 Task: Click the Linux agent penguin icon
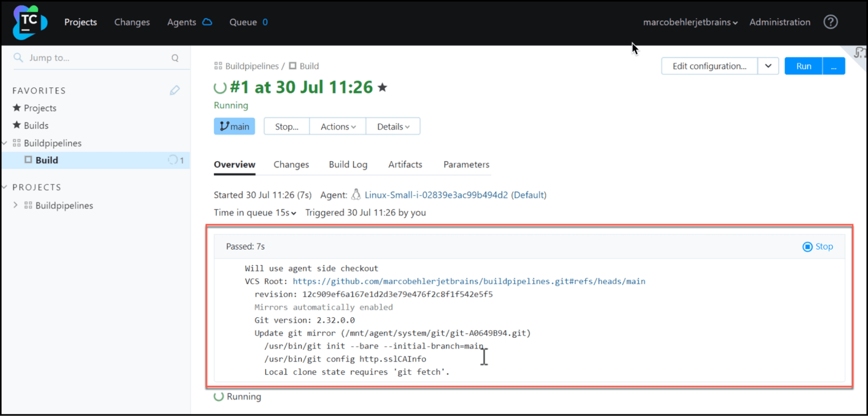[356, 195]
